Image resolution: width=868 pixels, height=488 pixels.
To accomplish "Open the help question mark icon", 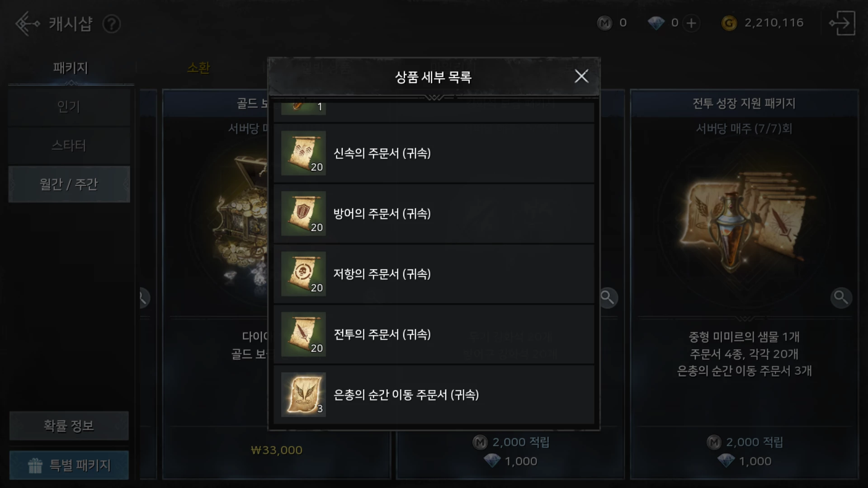I will (111, 24).
